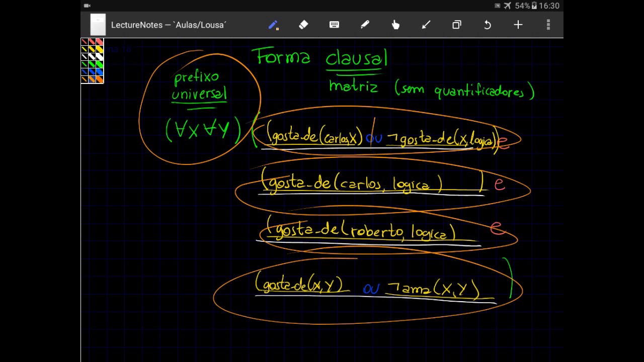The width and height of the screenshot is (644, 362).
Task: Tap the LectureNotes notebook app icon
Action: [98, 25]
